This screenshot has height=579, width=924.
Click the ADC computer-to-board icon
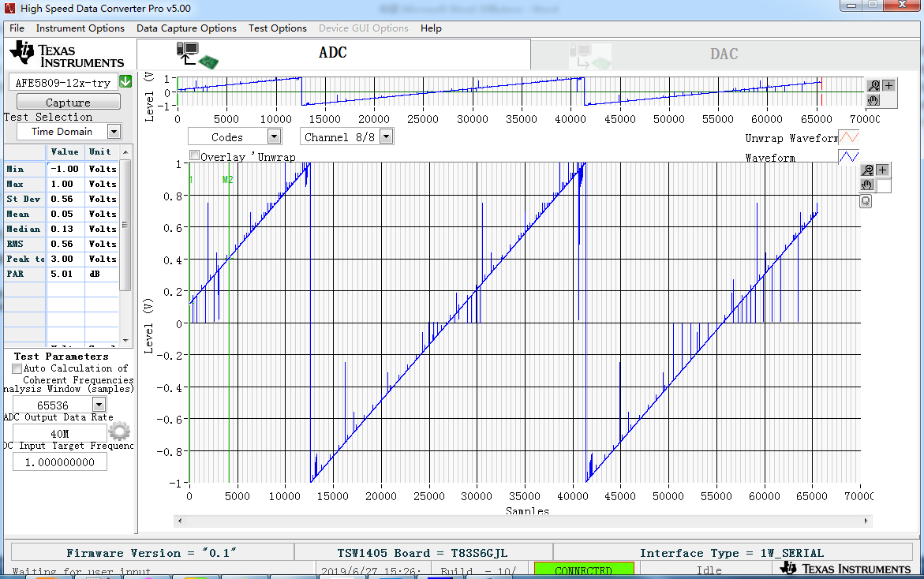[x=197, y=55]
